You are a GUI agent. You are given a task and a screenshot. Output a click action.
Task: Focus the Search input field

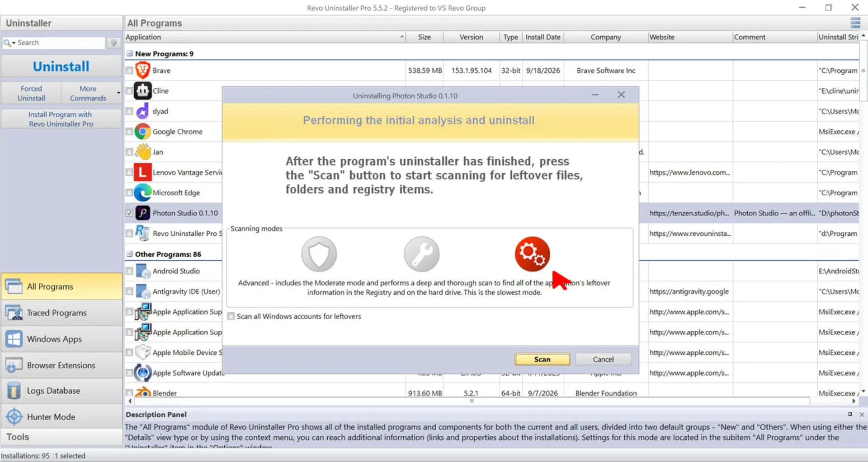pos(60,43)
